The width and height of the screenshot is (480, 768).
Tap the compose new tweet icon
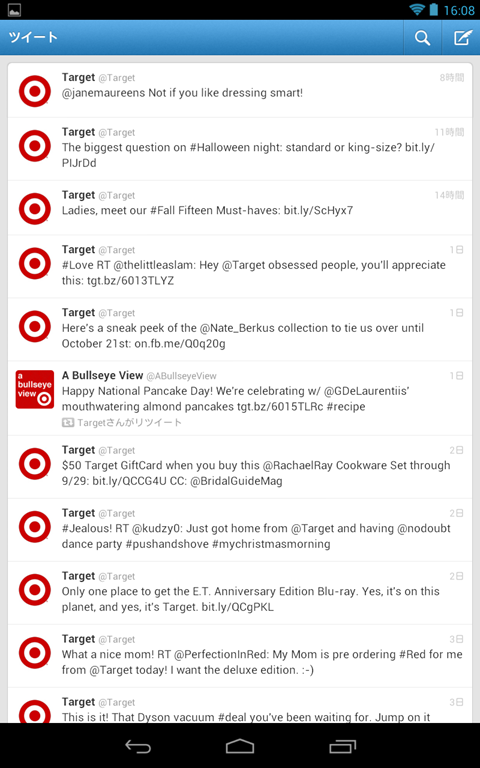point(462,37)
